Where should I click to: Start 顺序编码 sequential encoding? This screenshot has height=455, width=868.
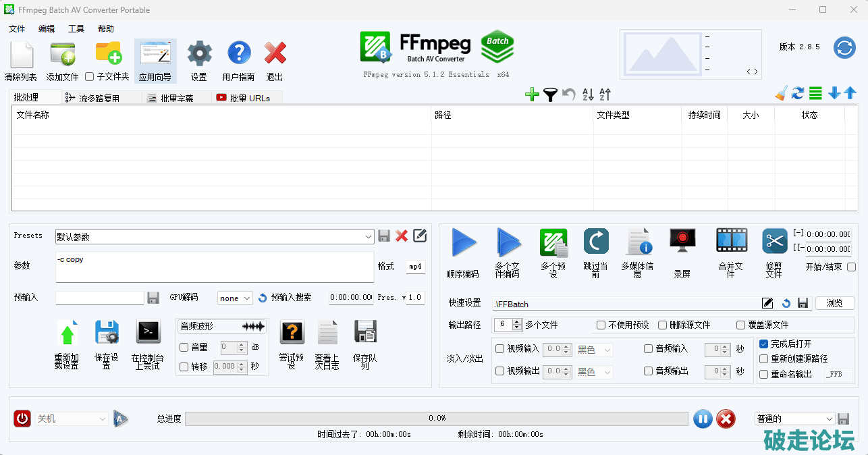[463, 242]
